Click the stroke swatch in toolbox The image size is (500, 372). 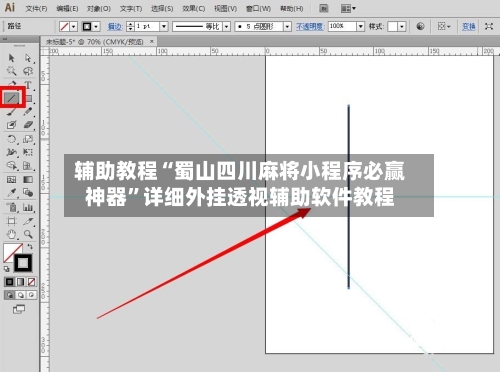coord(23,263)
